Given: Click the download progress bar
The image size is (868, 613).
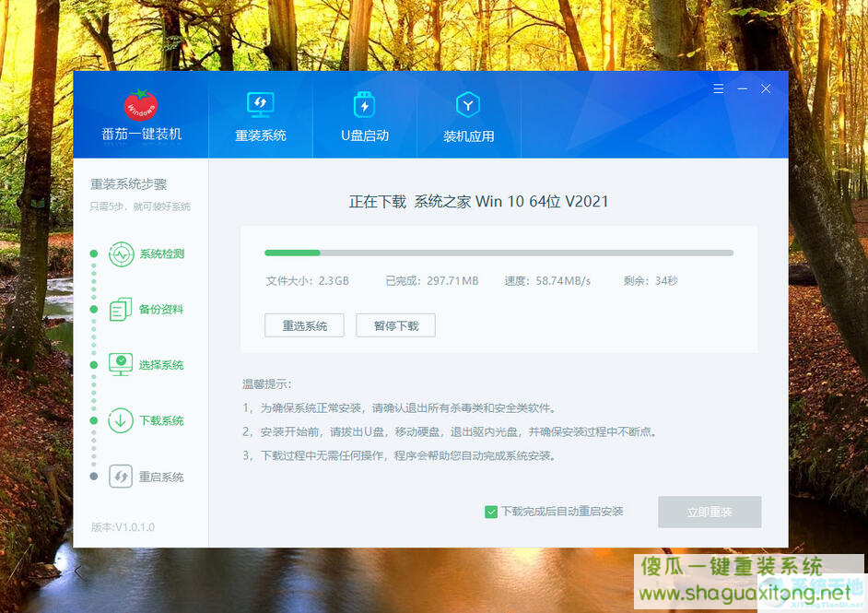Looking at the screenshot, I should (499, 253).
